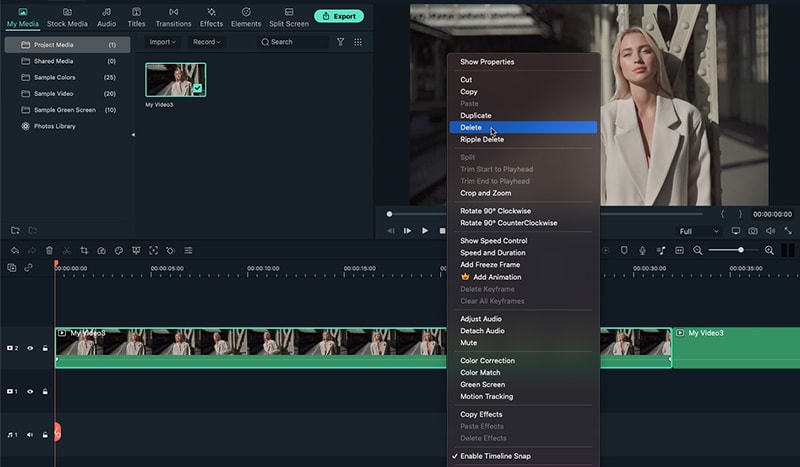The width and height of the screenshot is (800, 467).
Task: Click the preview monitor display icon
Action: [x=736, y=231]
